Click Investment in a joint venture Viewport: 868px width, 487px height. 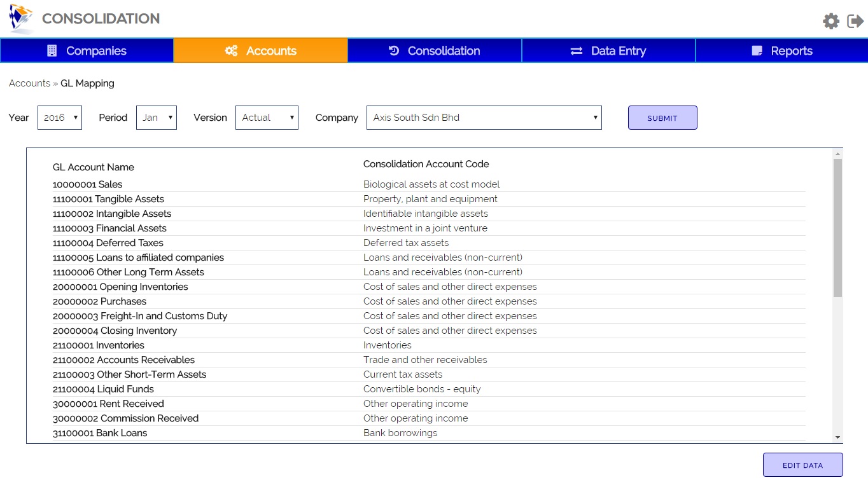pos(425,228)
